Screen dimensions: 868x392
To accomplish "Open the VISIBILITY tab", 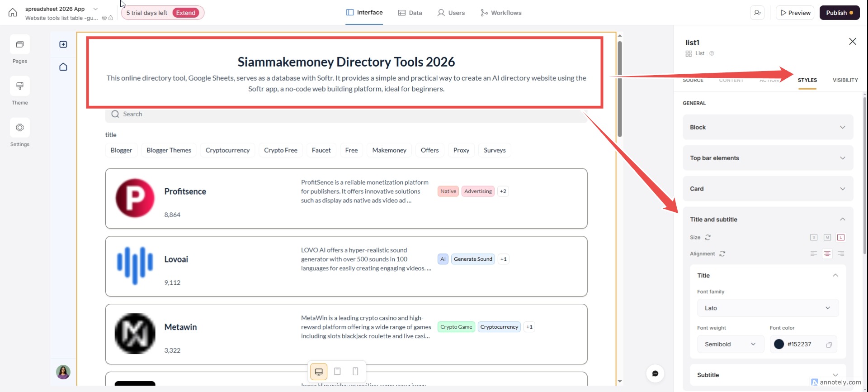I will coord(845,80).
